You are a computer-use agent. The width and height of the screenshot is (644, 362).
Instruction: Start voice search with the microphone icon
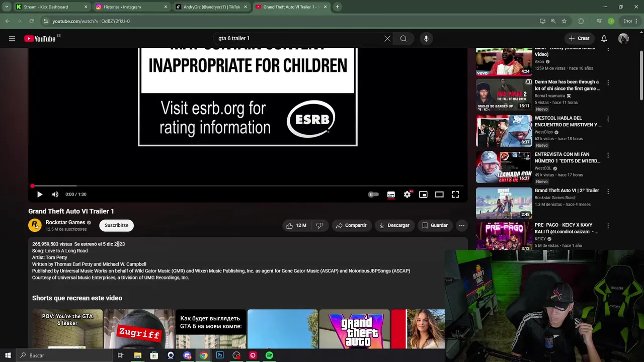click(426, 38)
